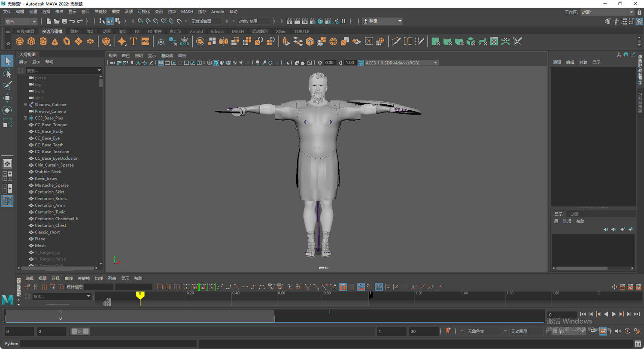Switch to the XGen shelf tab
644x349 pixels.
(x=281, y=31)
